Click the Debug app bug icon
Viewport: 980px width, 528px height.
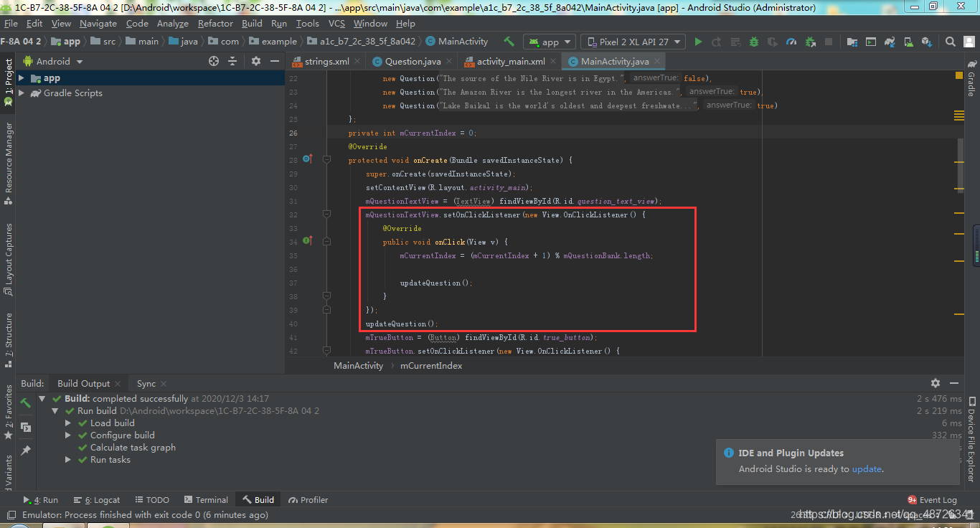coord(753,42)
